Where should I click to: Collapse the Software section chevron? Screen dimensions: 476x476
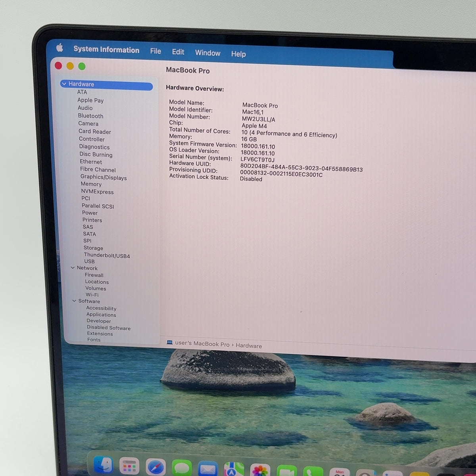coord(74,301)
